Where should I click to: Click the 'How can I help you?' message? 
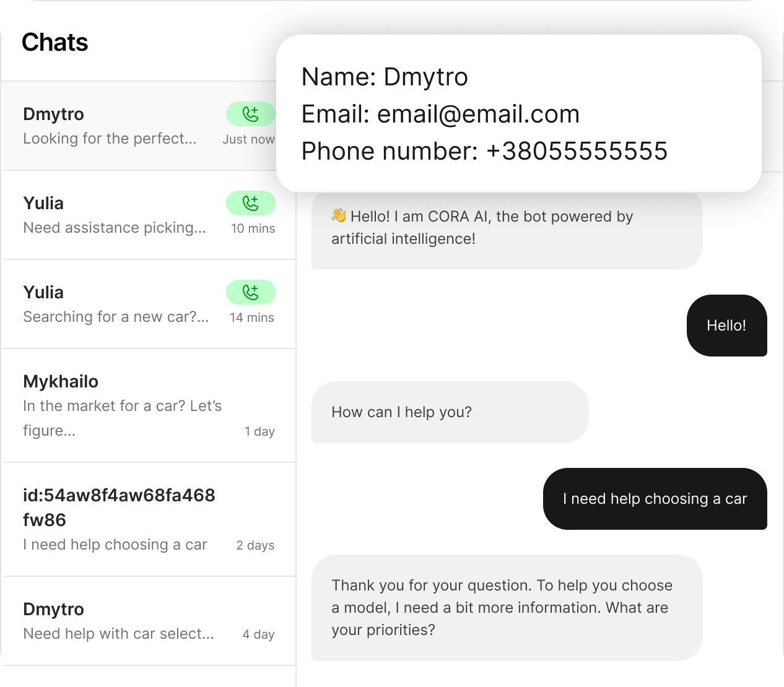click(450, 412)
